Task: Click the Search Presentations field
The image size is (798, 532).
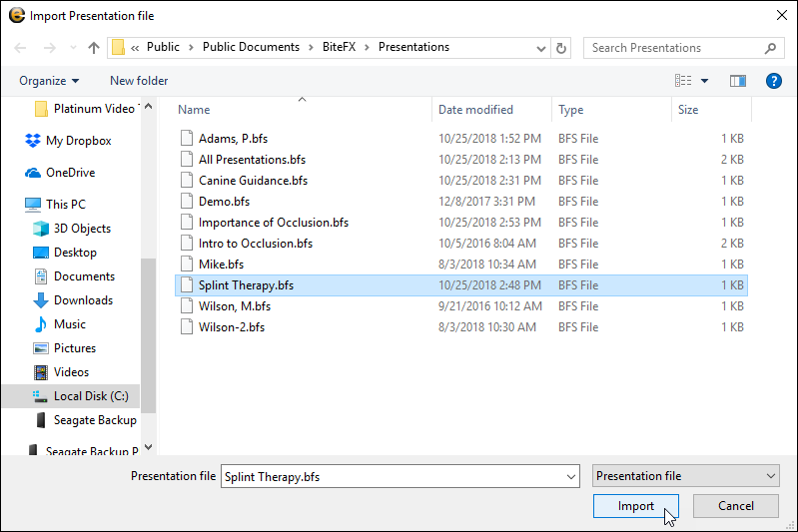Action: (674, 48)
